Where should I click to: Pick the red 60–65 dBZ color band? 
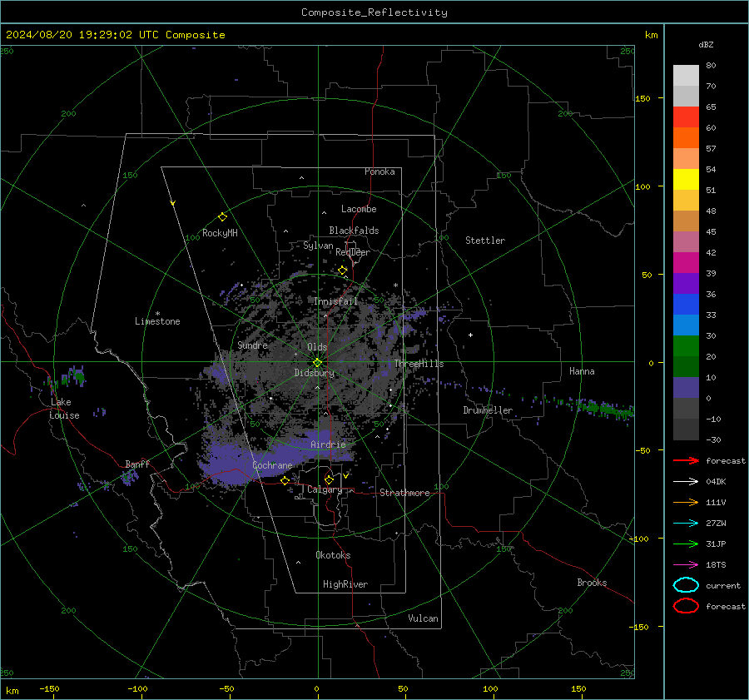pyautogui.click(x=686, y=117)
